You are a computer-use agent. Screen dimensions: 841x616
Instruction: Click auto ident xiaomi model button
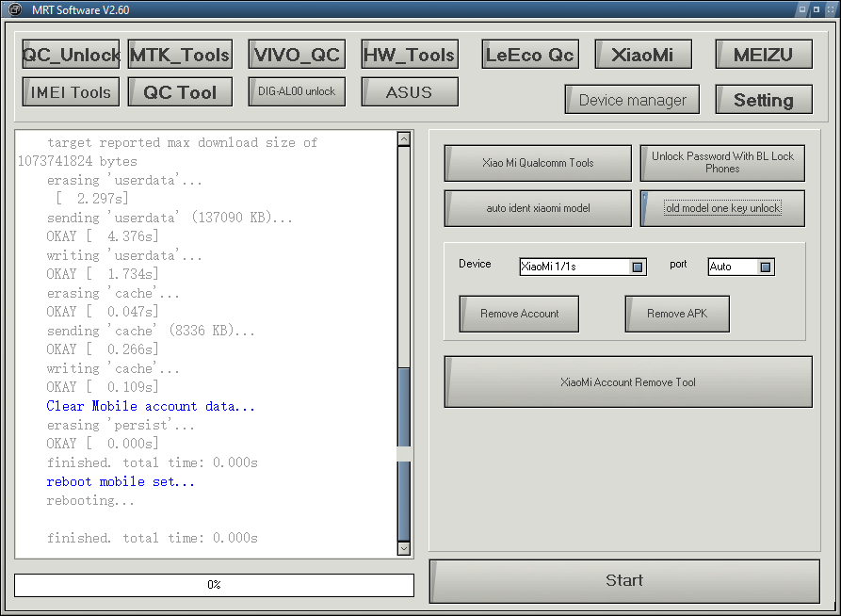point(538,208)
